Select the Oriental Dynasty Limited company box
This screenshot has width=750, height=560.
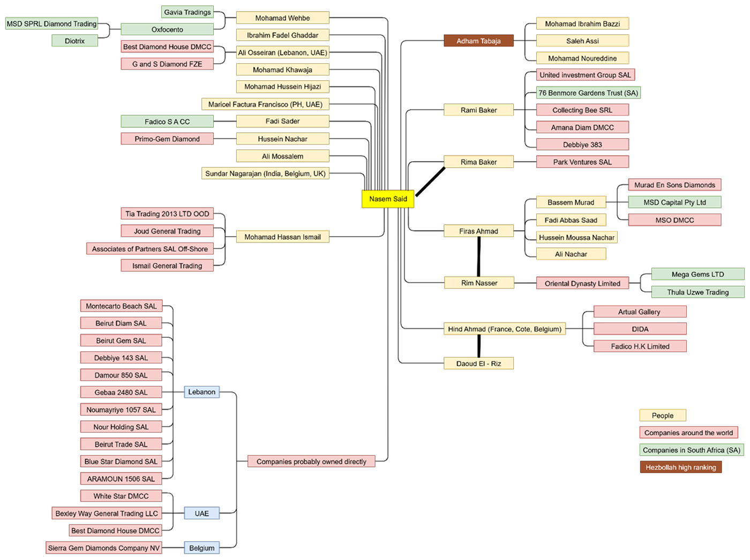click(582, 283)
